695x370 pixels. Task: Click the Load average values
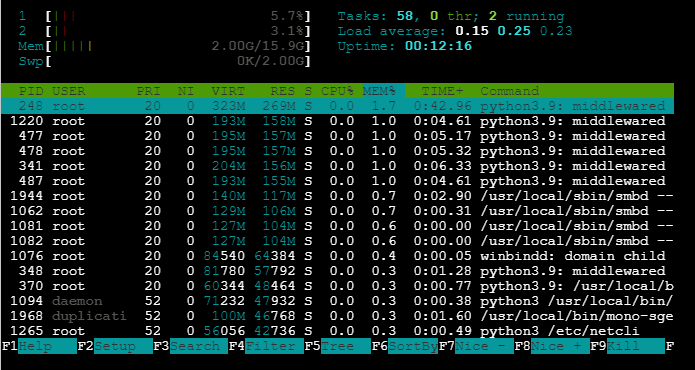tap(514, 31)
